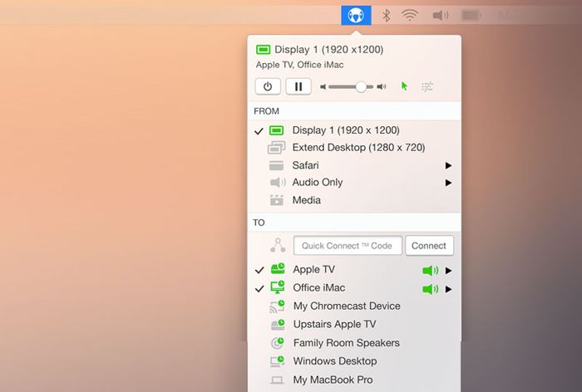Click the Windows Desktop computer icon
Image resolution: width=582 pixels, height=392 pixels.
[277, 361]
